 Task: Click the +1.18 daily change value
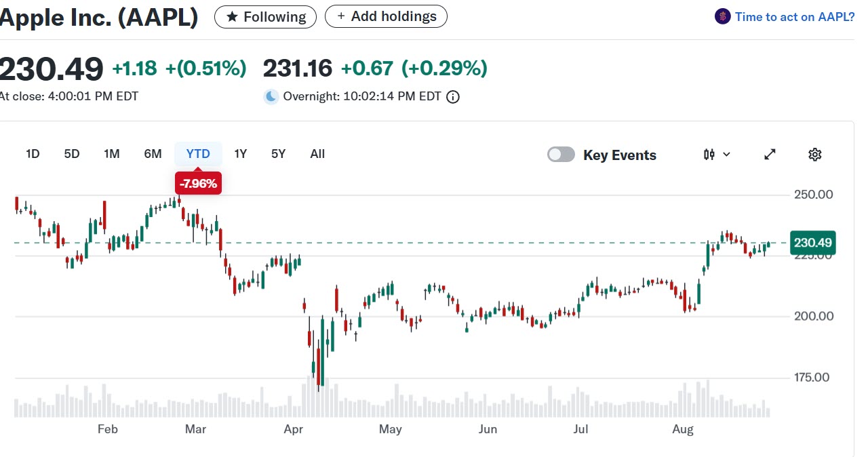134,68
